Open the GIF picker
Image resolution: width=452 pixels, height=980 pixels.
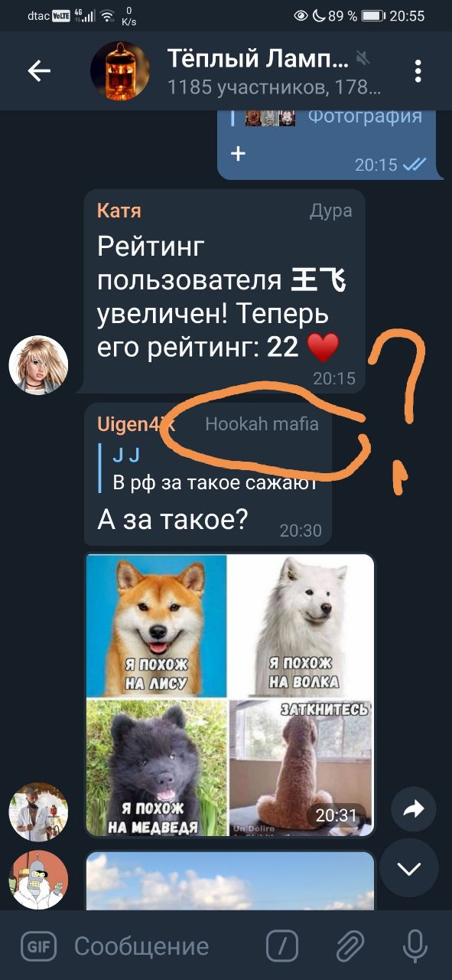[37, 946]
